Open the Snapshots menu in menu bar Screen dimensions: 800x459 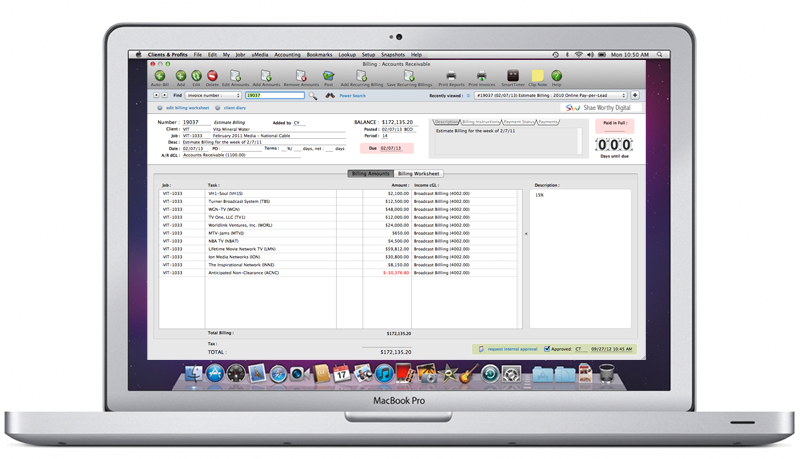(393, 55)
